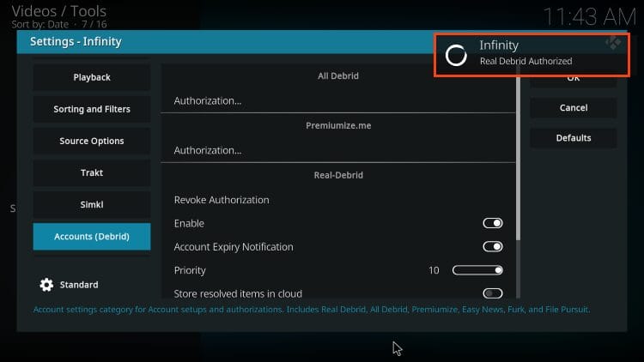Click the Defaults button
Image resolution: width=644 pixels, height=362 pixels.
pos(574,138)
